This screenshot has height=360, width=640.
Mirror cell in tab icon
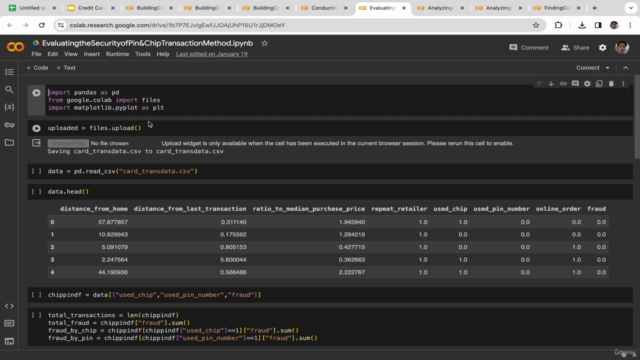click(x=599, y=84)
